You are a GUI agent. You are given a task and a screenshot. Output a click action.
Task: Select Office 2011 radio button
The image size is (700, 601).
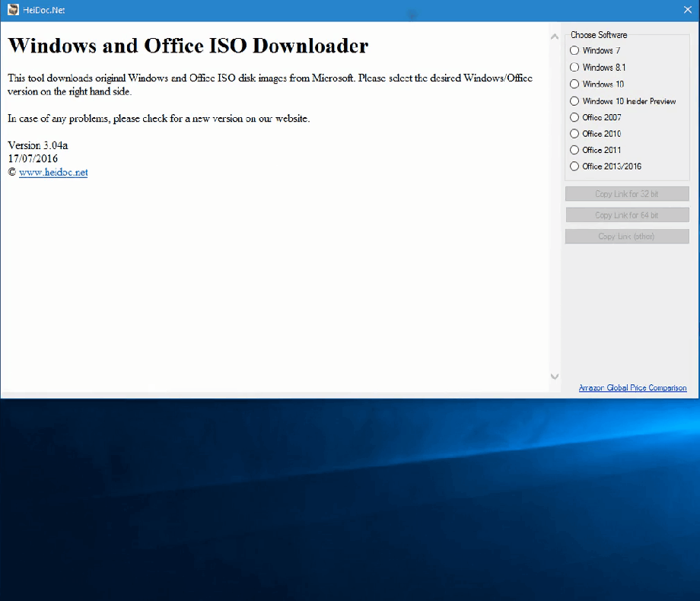point(575,151)
